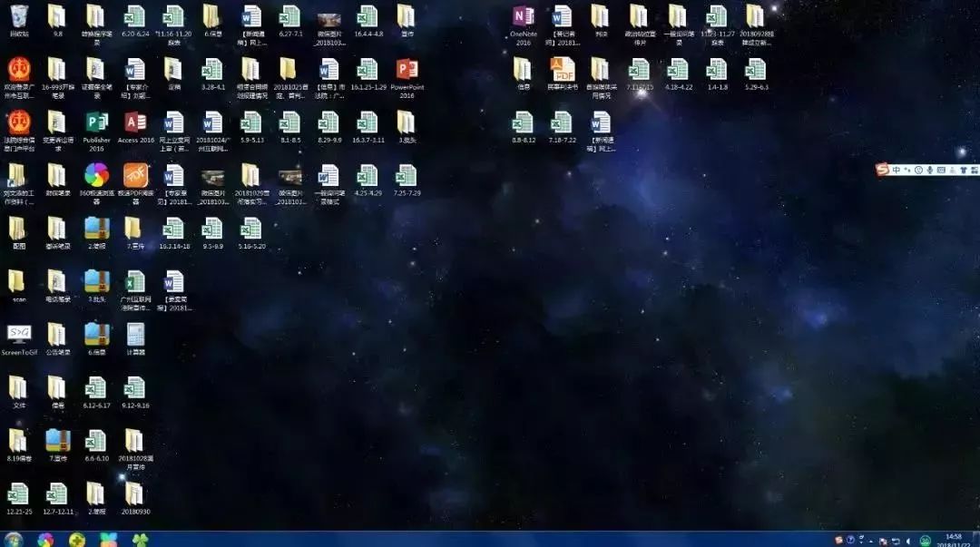
Task: Click the Sogou IME microphone voice input
Action: point(929,170)
